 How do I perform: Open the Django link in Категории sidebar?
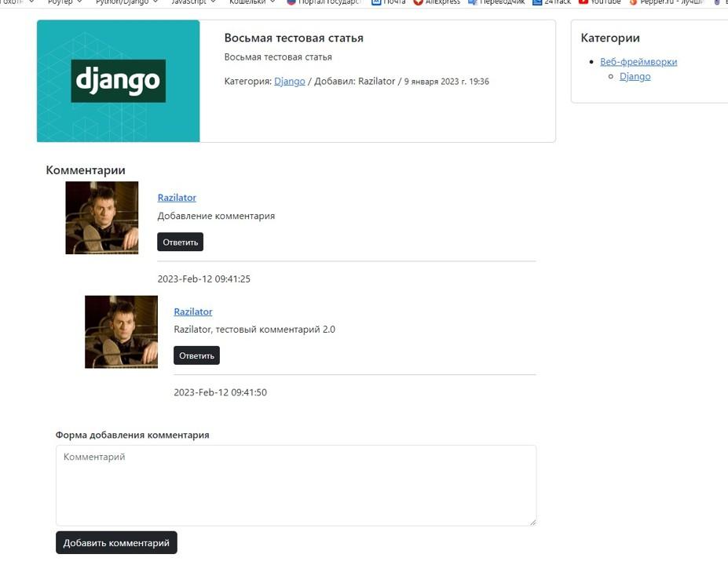click(635, 76)
